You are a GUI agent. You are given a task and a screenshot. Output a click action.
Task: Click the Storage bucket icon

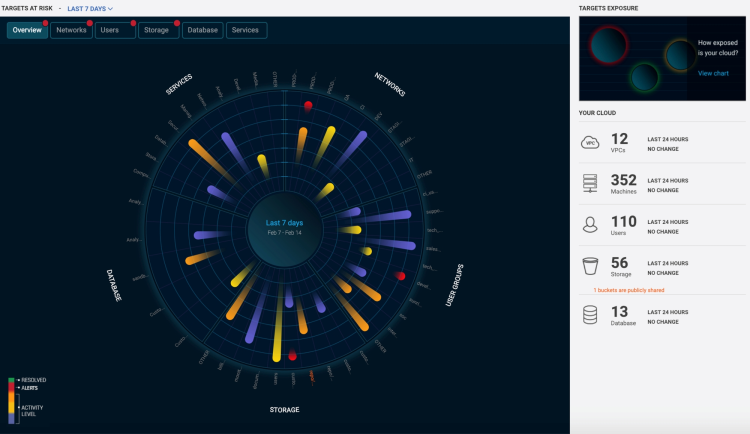click(x=590, y=267)
